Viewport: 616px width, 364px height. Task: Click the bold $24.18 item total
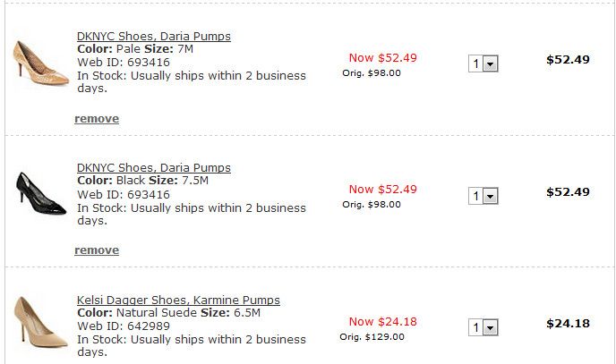point(568,324)
